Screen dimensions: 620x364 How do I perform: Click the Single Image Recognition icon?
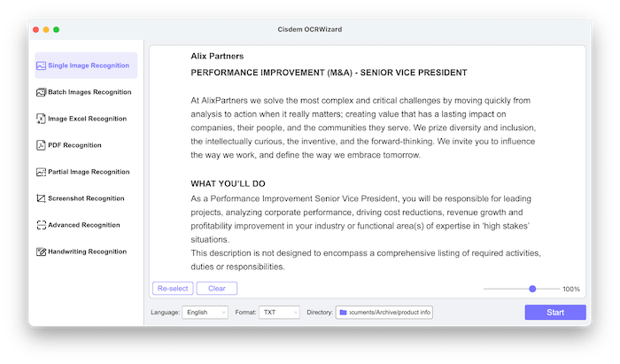coord(41,66)
